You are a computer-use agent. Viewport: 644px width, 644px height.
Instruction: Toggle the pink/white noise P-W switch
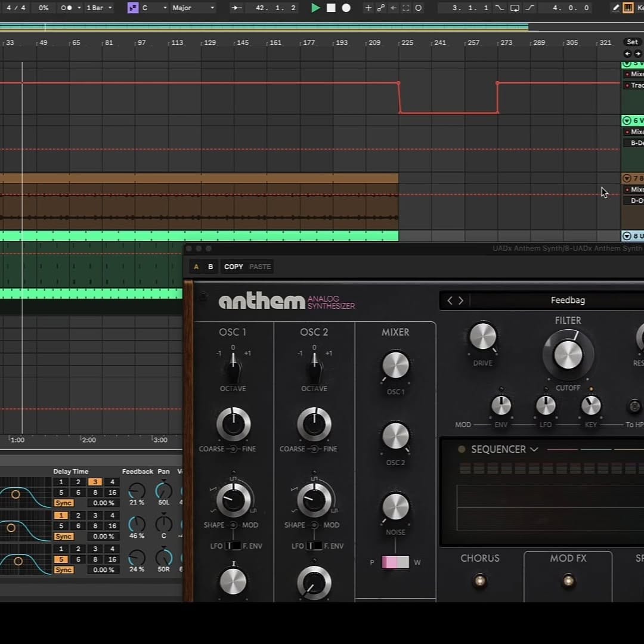coord(395,562)
